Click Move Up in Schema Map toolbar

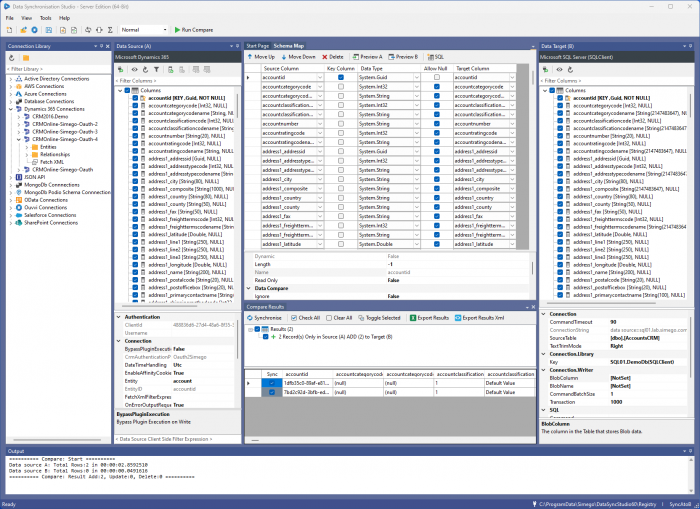(x=261, y=57)
